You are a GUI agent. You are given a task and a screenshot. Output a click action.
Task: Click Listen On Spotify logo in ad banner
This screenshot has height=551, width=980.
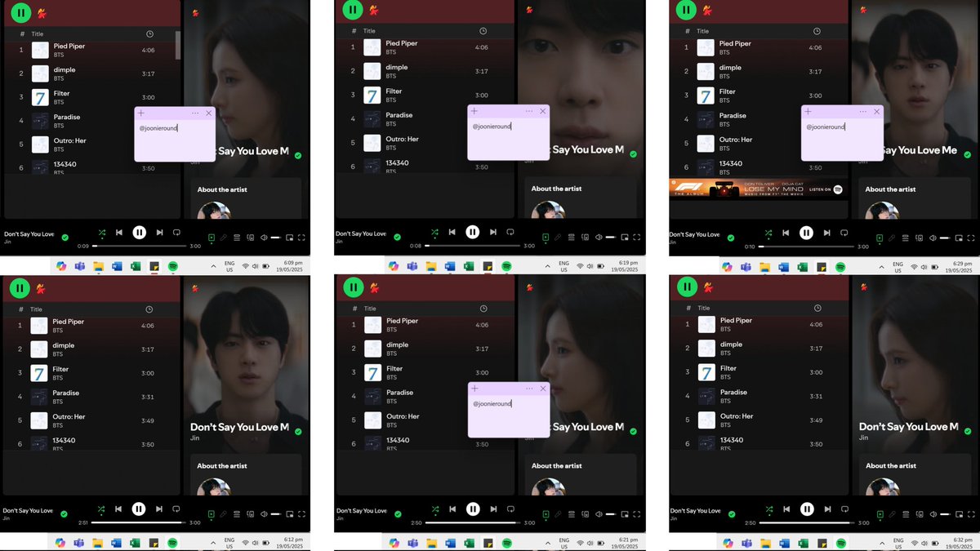pos(838,189)
